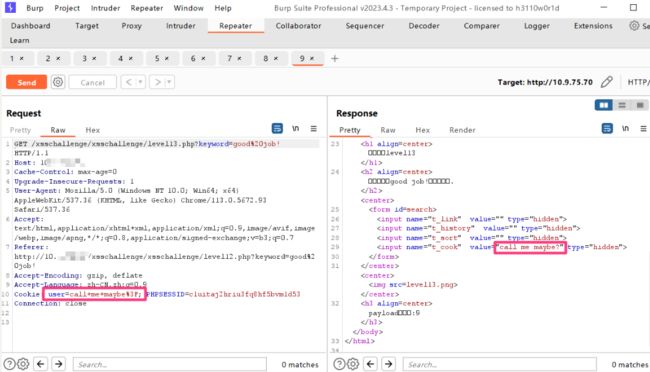Screen dimensions: 650x372
Task: Jump to next Request search match
Action: (58, 364)
